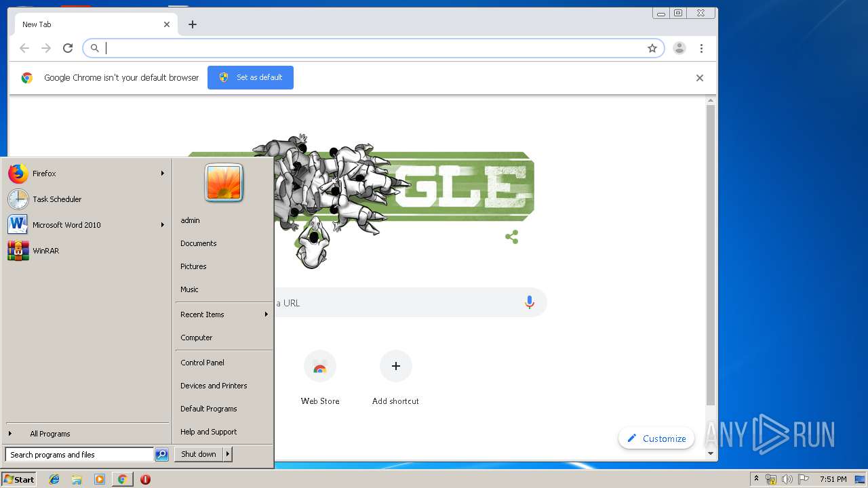Open Pictures from Start menu
Image resolution: width=868 pixels, height=488 pixels.
193,266
